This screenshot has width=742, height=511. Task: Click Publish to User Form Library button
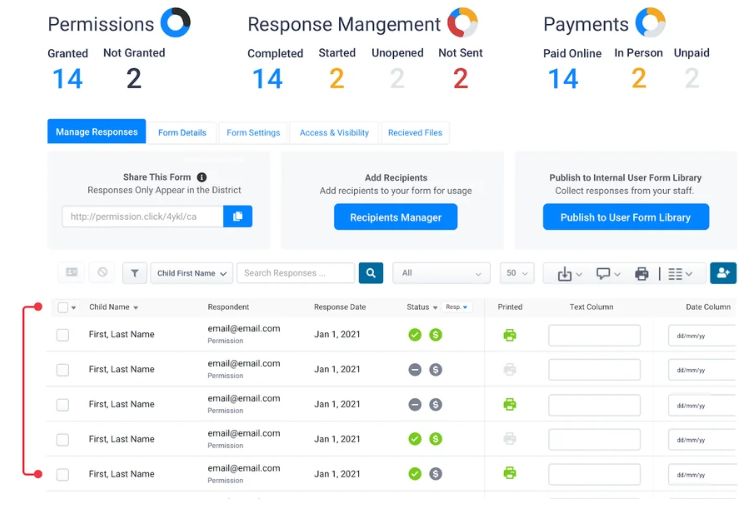click(x=625, y=217)
